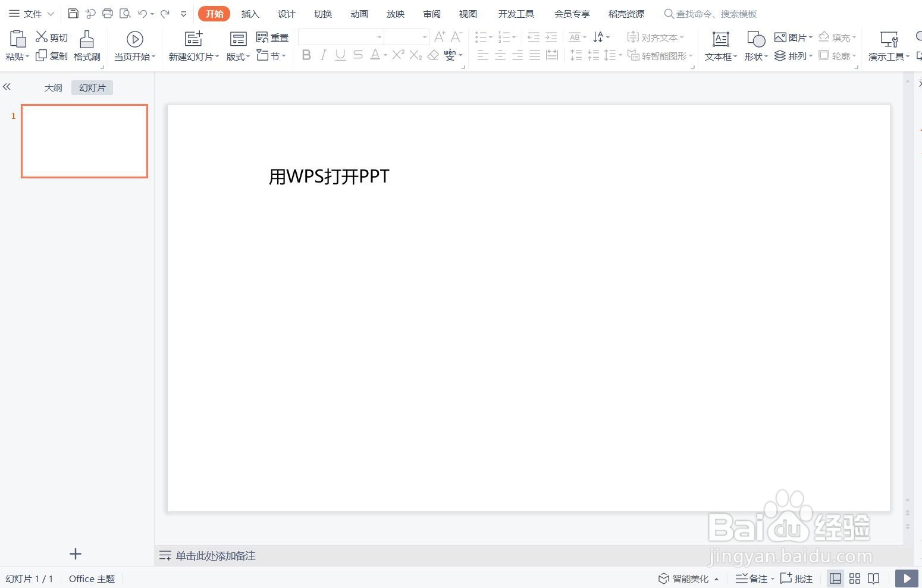922x588 pixels.
Task: Switch to Slide Sorter view icon
Action: point(855,578)
